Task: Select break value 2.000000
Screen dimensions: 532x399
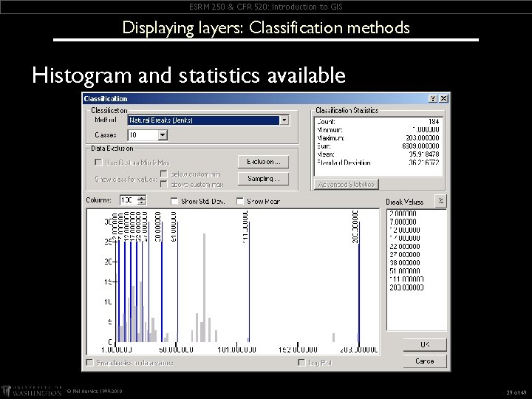Action: point(403,214)
